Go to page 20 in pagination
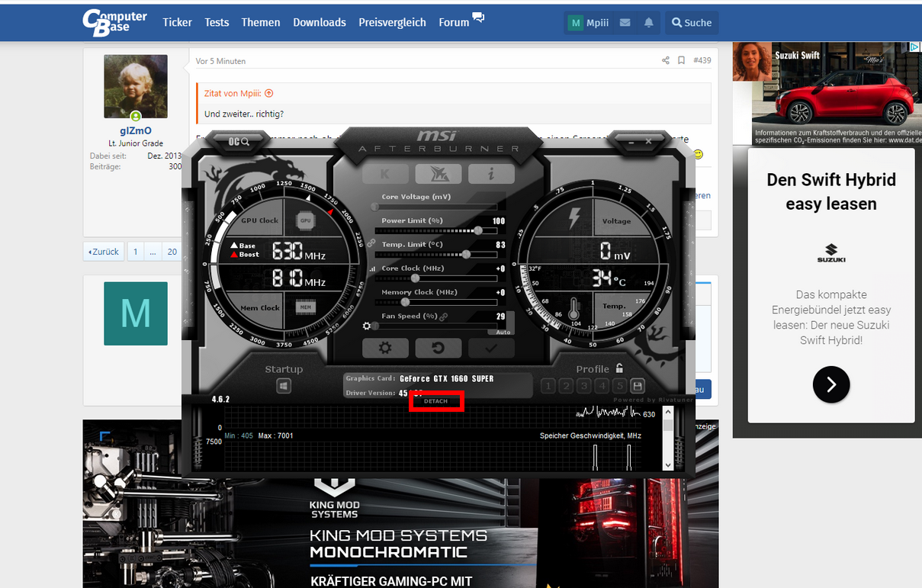922x588 pixels. pyautogui.click(x=172, y=252)
